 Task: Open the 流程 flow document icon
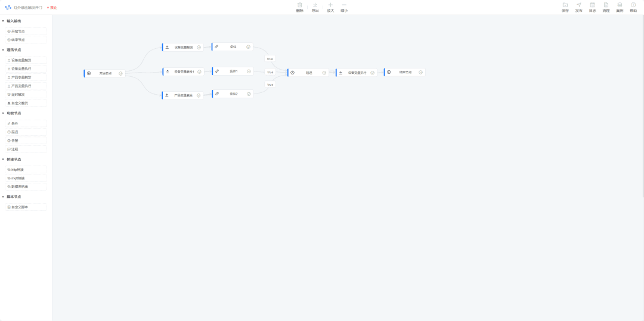click(x=606, y=5)
